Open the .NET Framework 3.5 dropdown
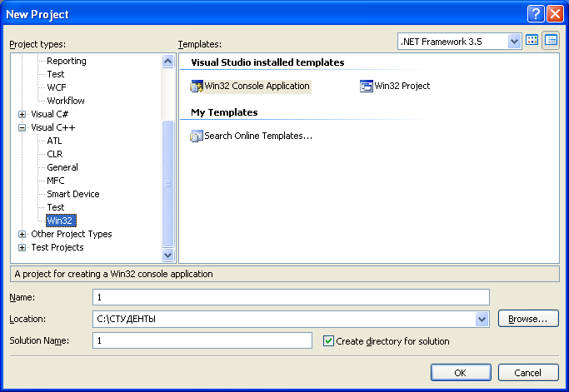 pyautogui.click(x=514, y=42)
